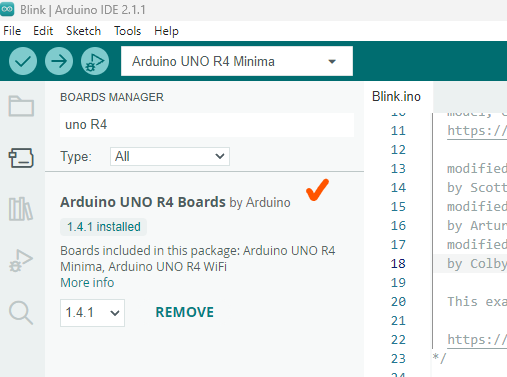Click the Upload arrow button
Viewport: 507px width, 377px height.
click(59, 61)
